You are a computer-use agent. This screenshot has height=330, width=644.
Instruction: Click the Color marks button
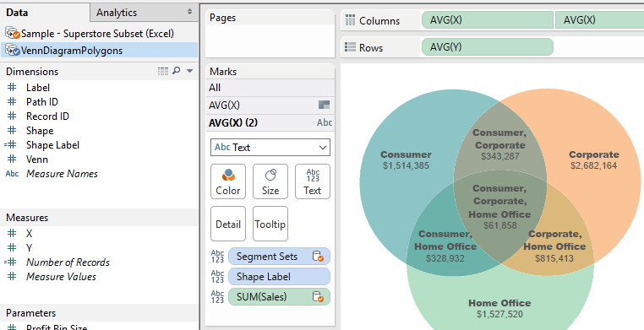pos(228,181)
